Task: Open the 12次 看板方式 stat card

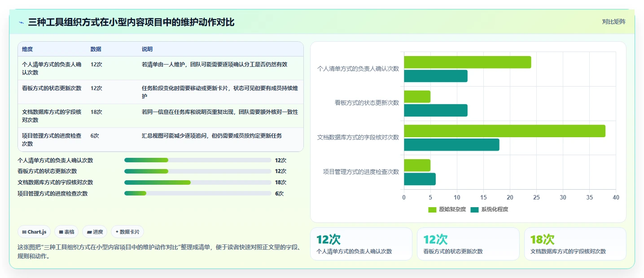Action: 468,244
